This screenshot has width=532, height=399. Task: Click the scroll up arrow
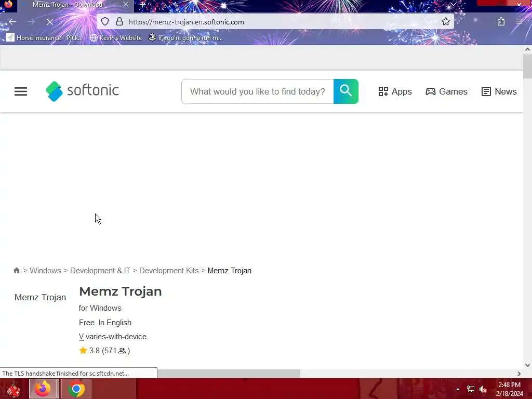point(527,49)
